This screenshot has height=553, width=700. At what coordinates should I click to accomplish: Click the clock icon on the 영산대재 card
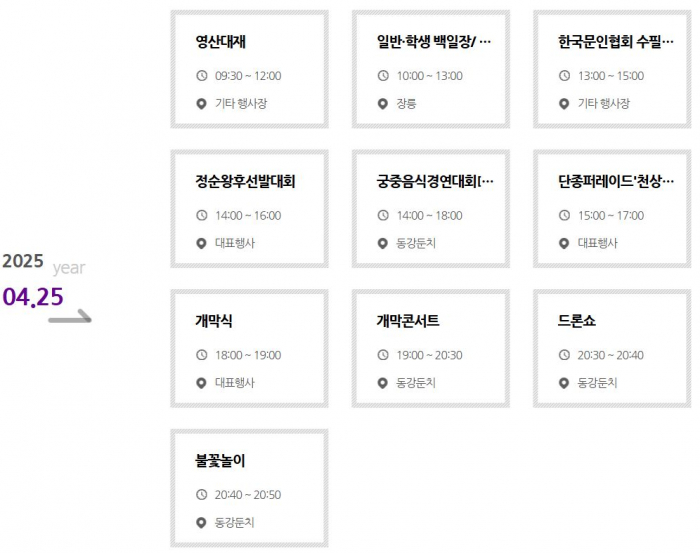point(202,76)
